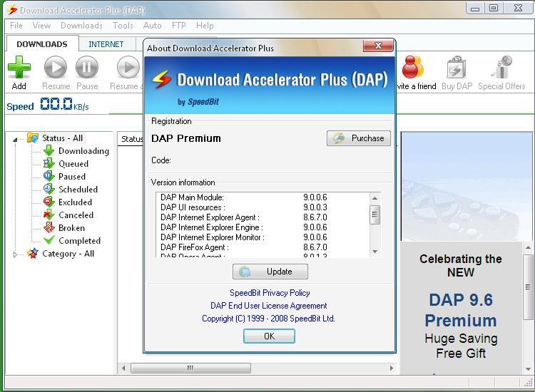The image size is (535, 392).
Task: Expand the Category - All tree node
Action: point(15,254)
